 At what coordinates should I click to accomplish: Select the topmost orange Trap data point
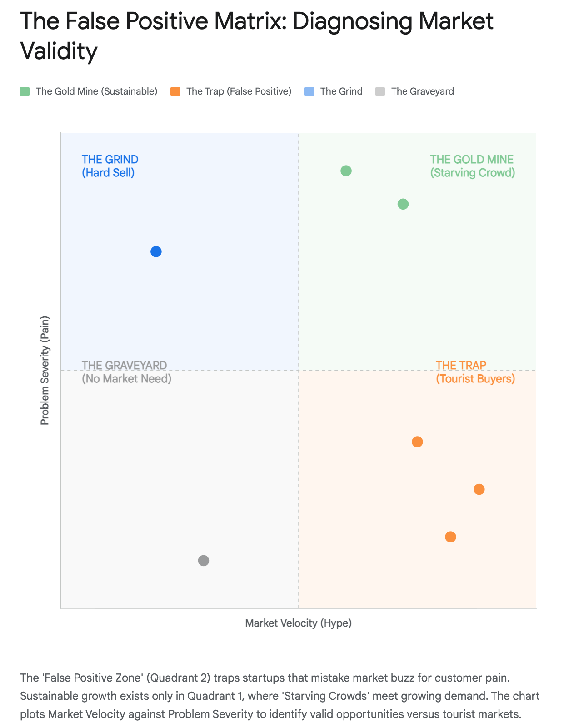pos(417,442)
